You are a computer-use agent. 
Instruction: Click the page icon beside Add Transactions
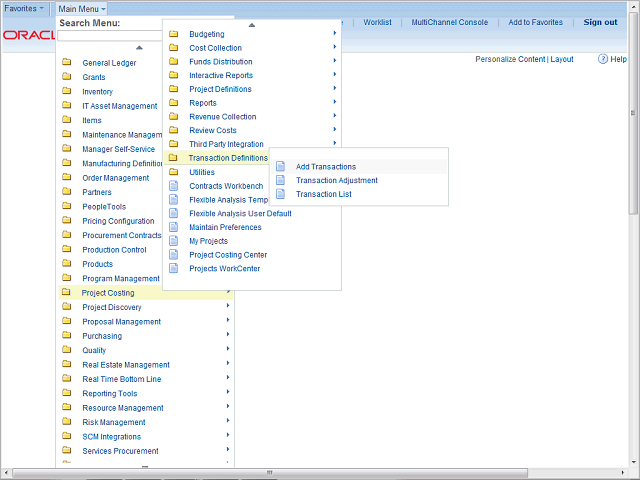click(280, 166)
